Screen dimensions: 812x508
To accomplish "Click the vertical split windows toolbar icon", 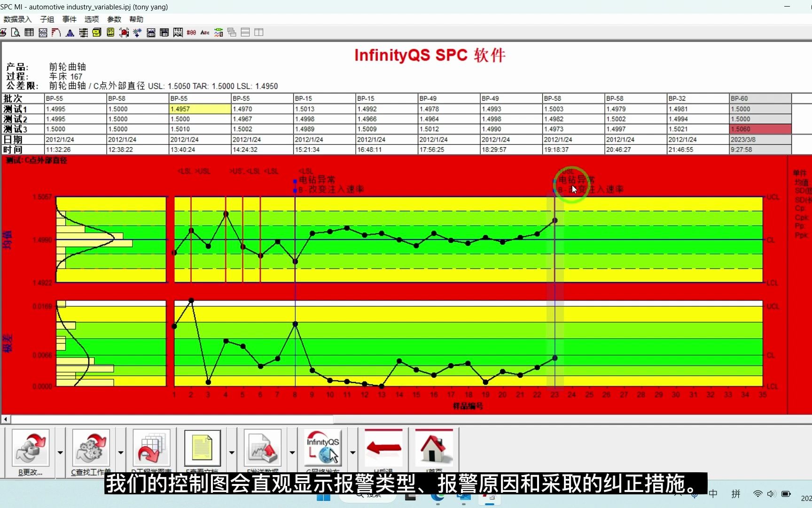I will [x=259, y=32].
